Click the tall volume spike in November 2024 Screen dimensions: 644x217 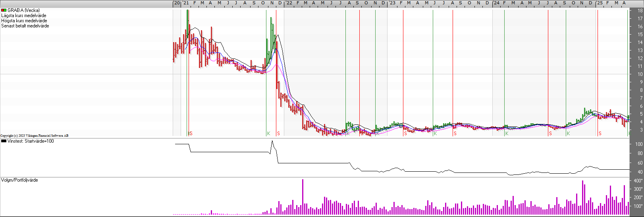(582, 198)
